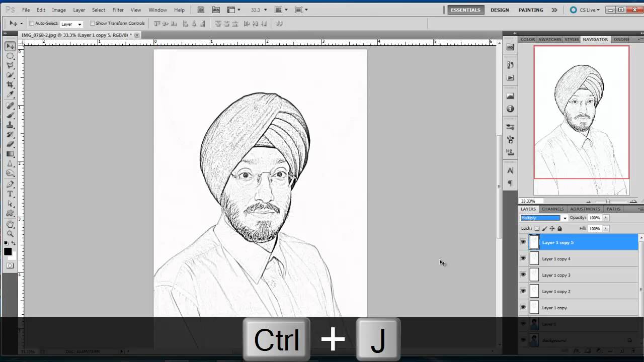The image size is (644, 362).
Task: Click the Lock transparent pixels icon
Action: [x=537, y=228]
